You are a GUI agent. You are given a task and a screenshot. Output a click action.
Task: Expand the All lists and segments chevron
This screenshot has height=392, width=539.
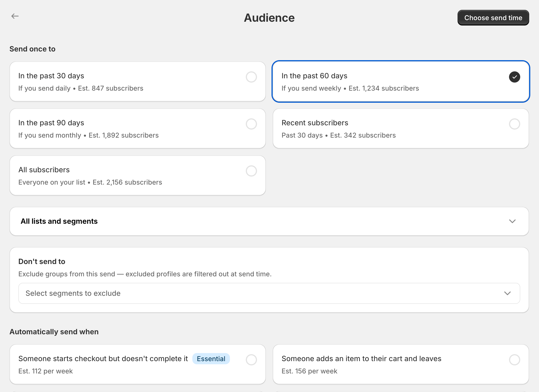coord(512,221)
